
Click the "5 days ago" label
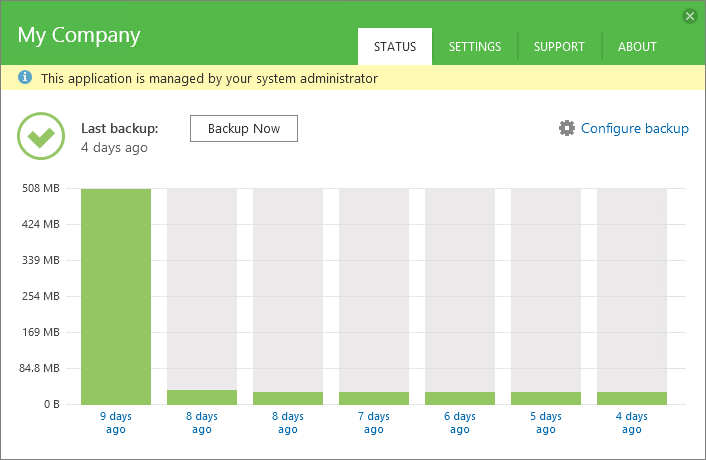(x=546, y=423)
